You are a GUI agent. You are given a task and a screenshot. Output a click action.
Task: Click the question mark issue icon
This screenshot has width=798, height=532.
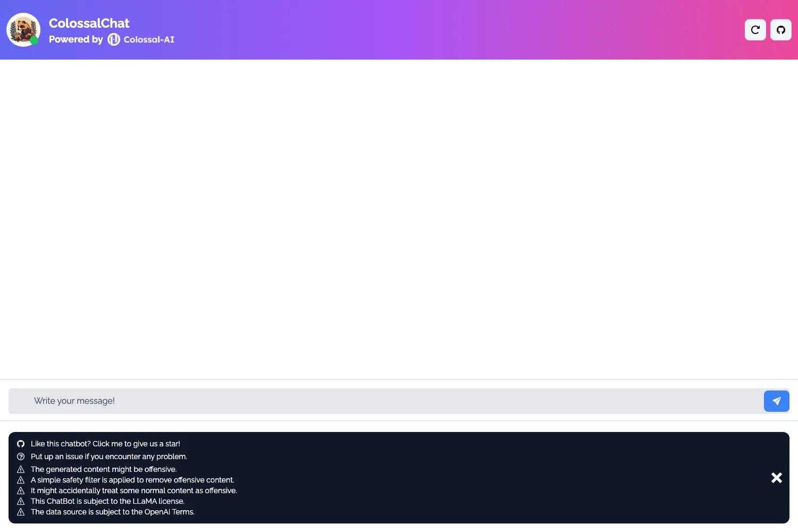[x=21, y=456]
